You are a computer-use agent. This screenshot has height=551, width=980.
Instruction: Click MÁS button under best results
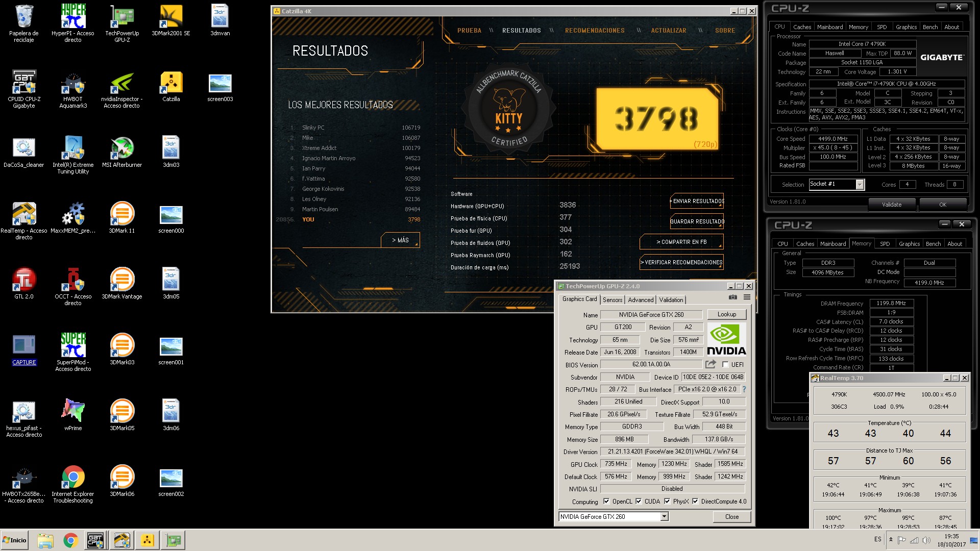[x=400, y=240]
